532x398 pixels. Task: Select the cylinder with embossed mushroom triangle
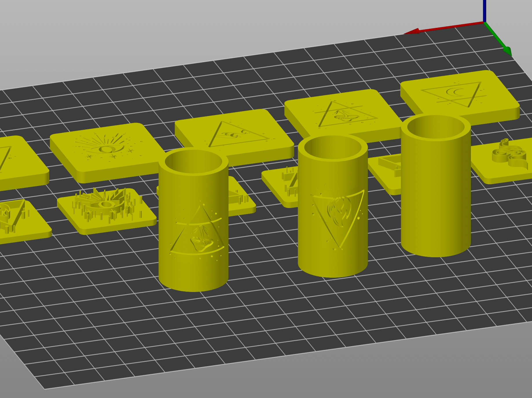[193, 232]
